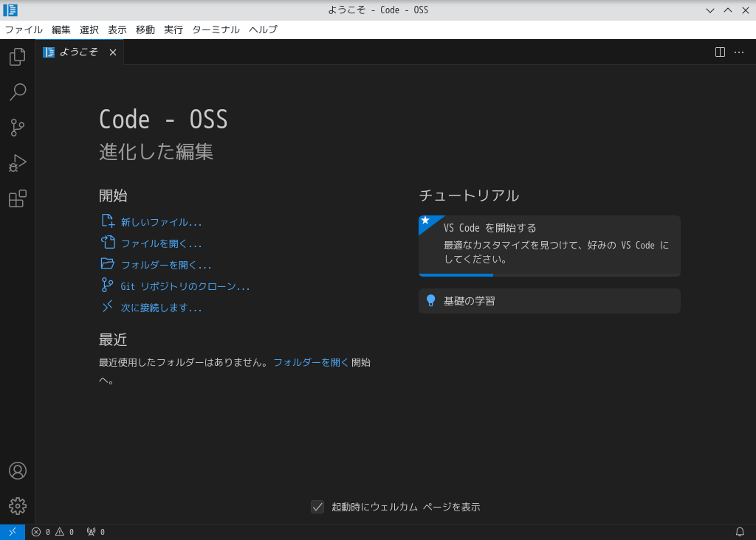Screen dimensions: 756x540
Task: Open the editor More Actions ellipsis
Action: pos(738,52)
